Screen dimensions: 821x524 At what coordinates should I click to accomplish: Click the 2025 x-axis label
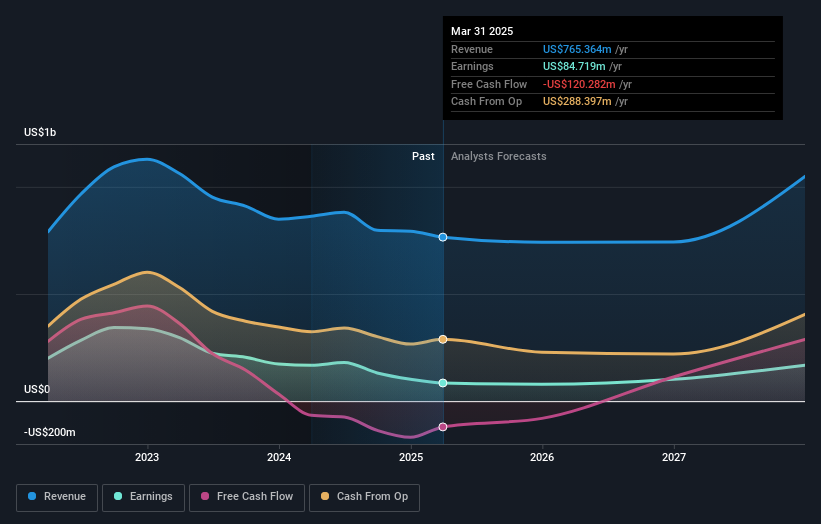pos(411,458)
